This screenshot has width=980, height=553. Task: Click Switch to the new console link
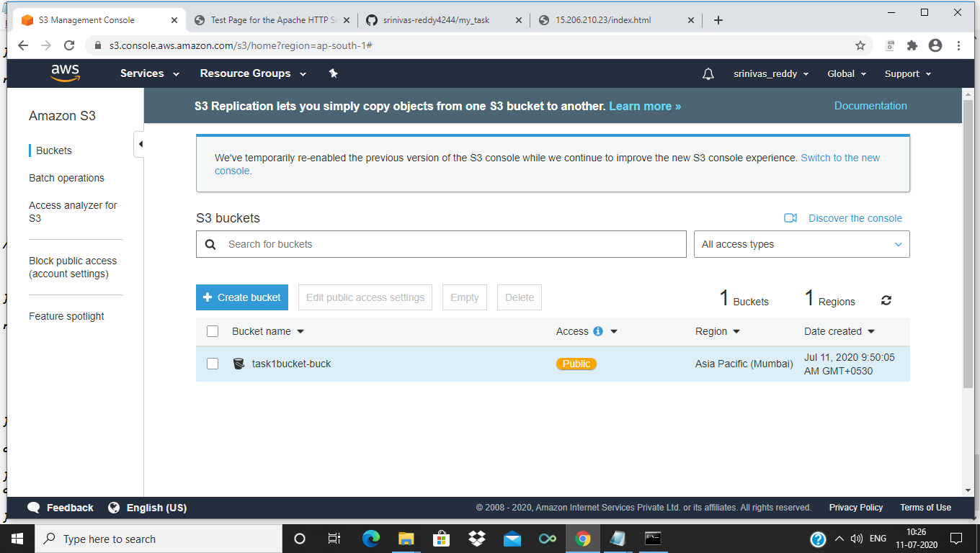click(x=840, y=158)
